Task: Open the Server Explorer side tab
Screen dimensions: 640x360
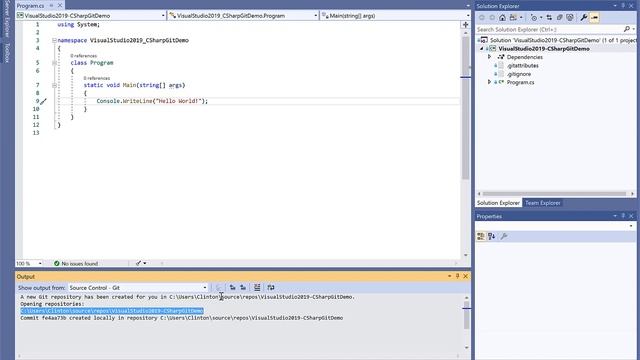Action: coord(7,18)
